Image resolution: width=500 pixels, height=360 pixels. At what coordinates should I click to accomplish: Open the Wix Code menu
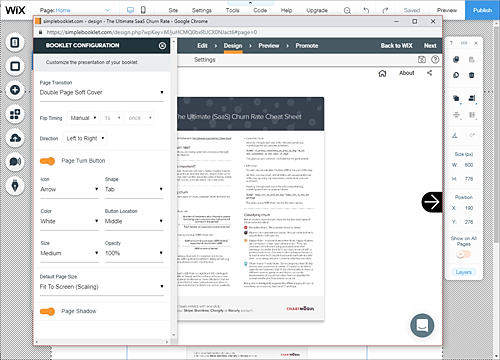[x=260, y=10]
